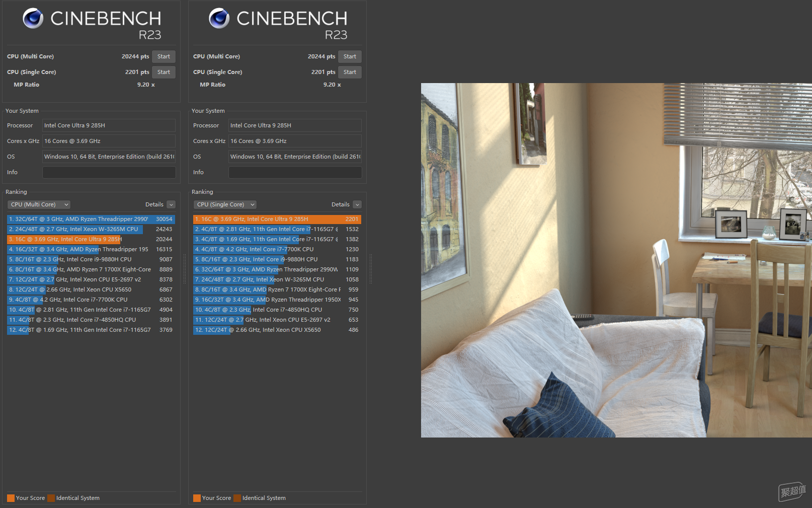Click the Details label in right ranking
This screenshot has height=508, width=812.
[340, 204]
